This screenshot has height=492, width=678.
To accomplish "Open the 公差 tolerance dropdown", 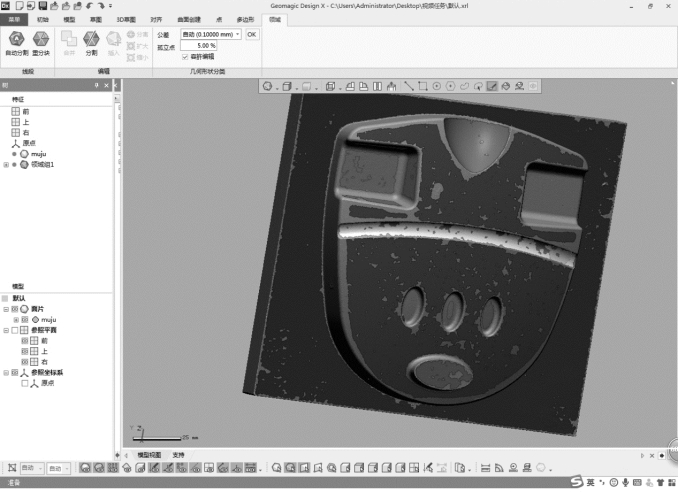I will 238,34.
